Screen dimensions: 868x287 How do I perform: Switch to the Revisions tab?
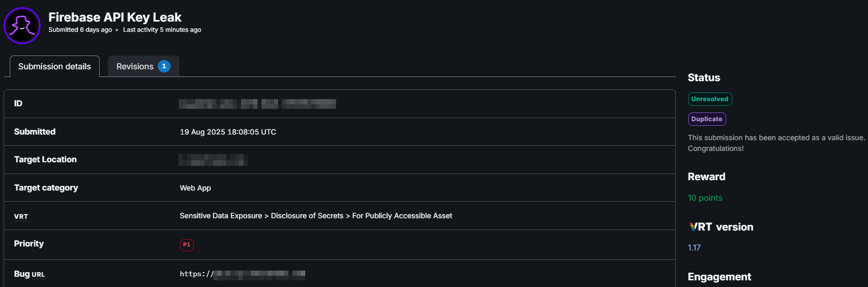[x=135, y=66]
